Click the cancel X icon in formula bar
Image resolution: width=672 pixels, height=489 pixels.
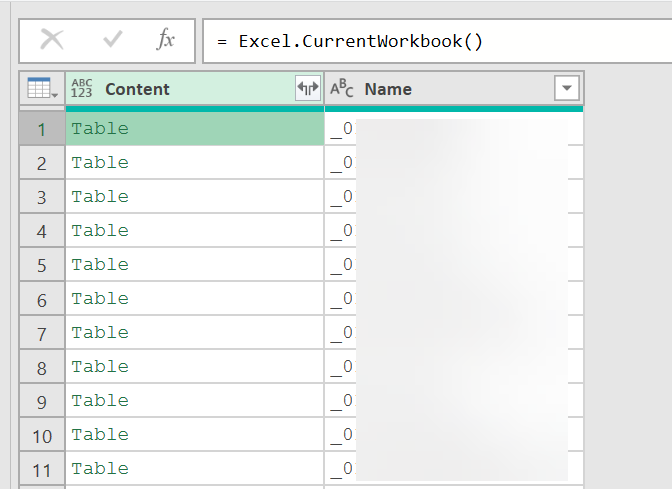point(52,40)
